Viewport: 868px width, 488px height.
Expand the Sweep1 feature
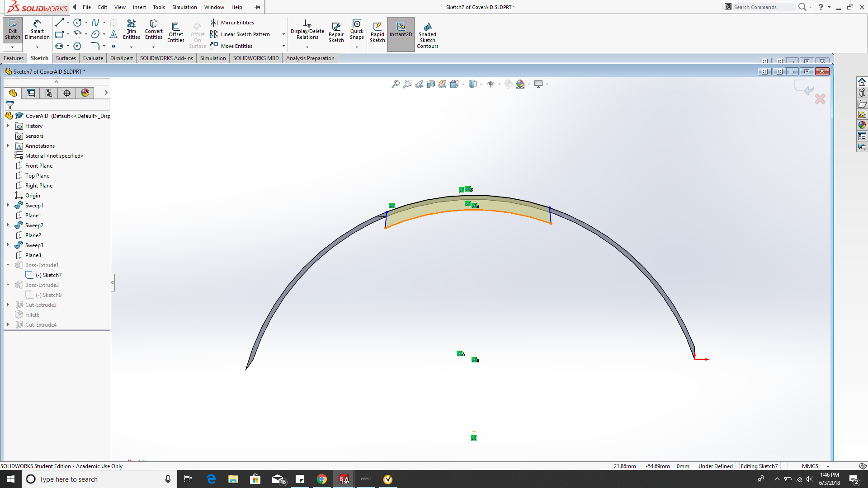pyautogui.click(x=8, y=205)
